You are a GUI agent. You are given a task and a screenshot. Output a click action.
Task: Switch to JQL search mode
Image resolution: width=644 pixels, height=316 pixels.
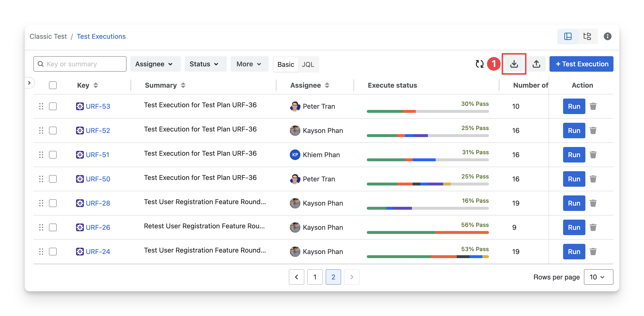tap(308, 64)
